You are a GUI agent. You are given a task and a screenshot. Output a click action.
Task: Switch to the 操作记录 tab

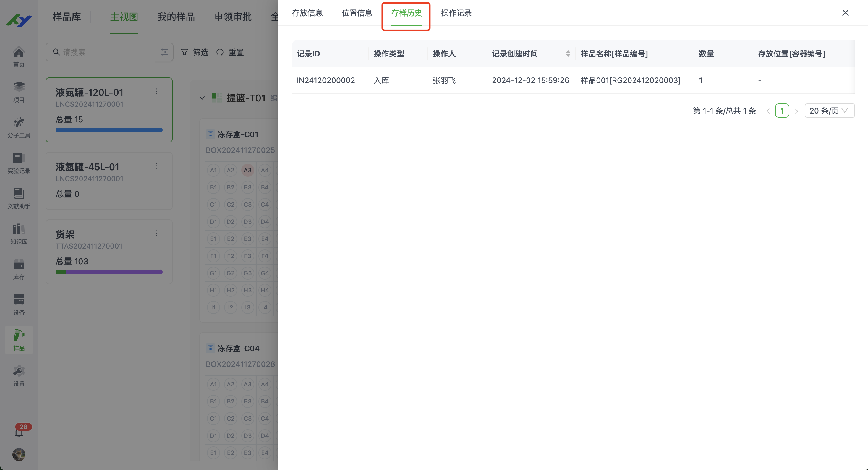(x=456, y=13)
